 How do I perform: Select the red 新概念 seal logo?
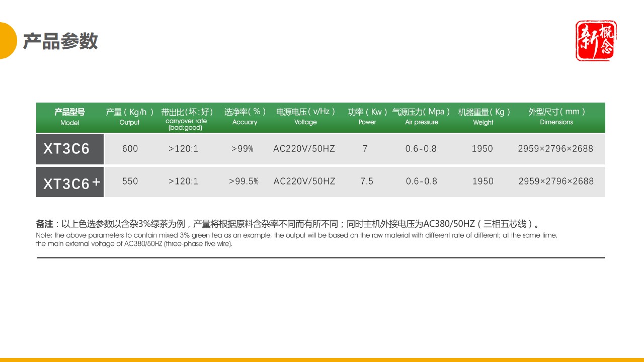pyautogui.click(x=596, y=40)
